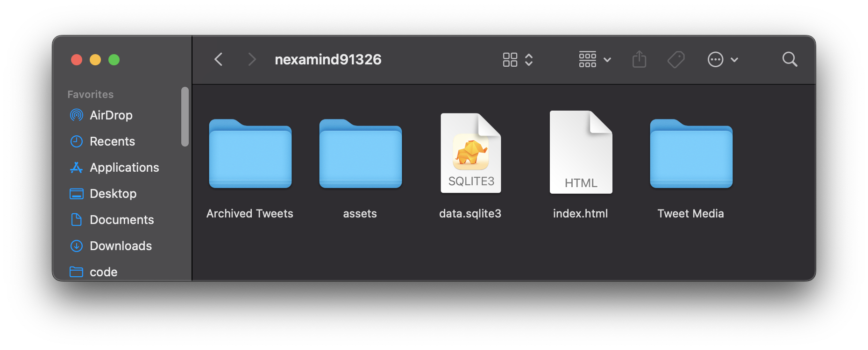The width and height of the screenshot is (868, 350).
Task: Go to Documents in sidebar
Action: coord(121,219)
